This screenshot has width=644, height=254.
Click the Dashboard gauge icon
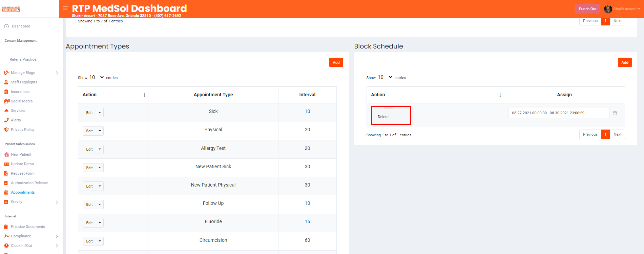tap(6, 26)
